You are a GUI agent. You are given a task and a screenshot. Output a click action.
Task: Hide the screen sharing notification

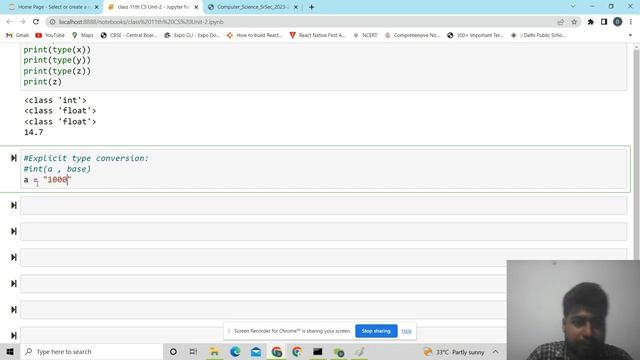[x=406, y=331]
